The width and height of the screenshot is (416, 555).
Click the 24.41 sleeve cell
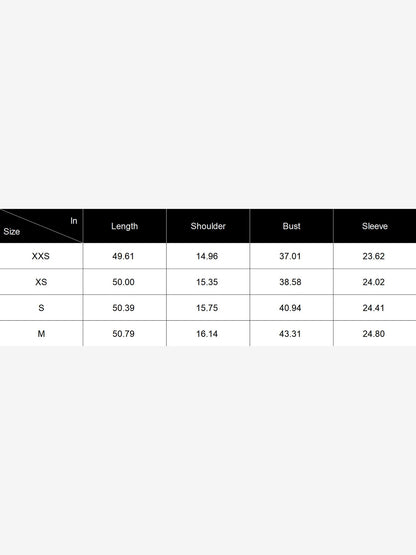tap(375, 308)
